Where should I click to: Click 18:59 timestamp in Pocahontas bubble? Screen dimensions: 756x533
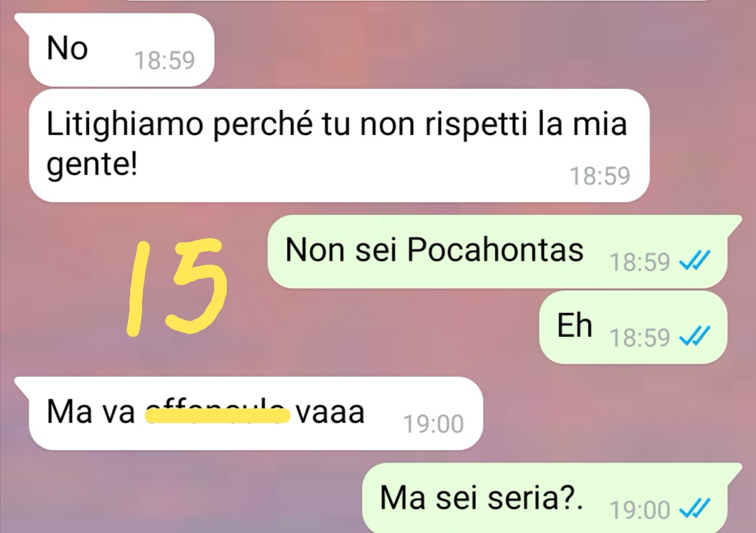tap(640, 262)
